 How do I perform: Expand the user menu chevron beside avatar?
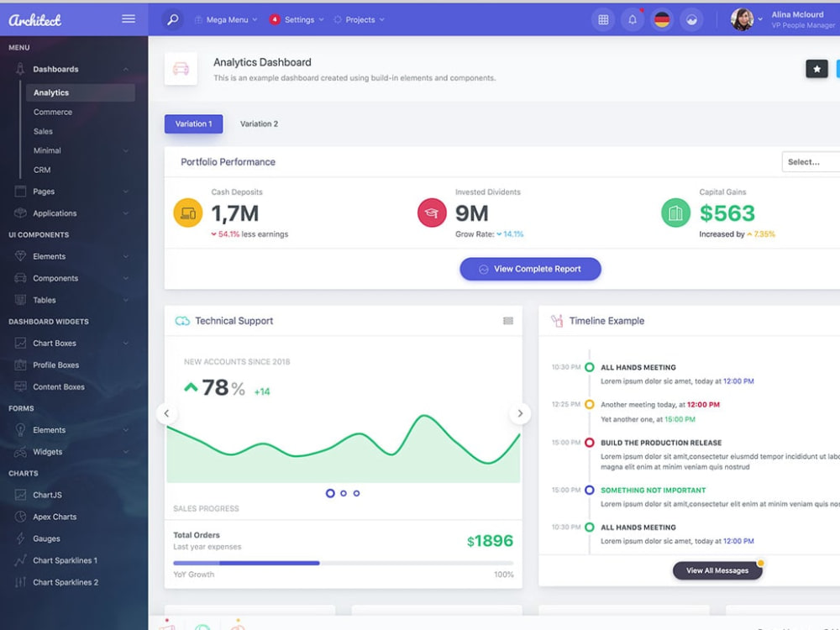click(760, 19)
